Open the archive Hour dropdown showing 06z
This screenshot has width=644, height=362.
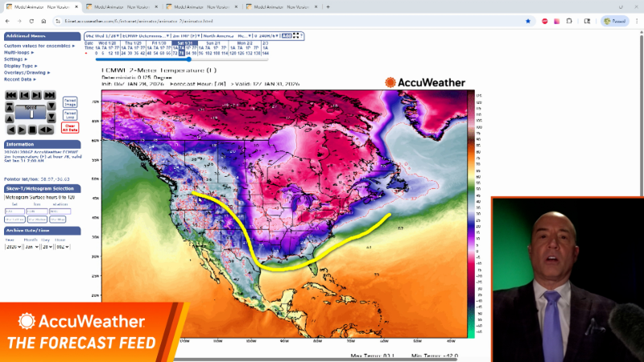coord(62,247)
